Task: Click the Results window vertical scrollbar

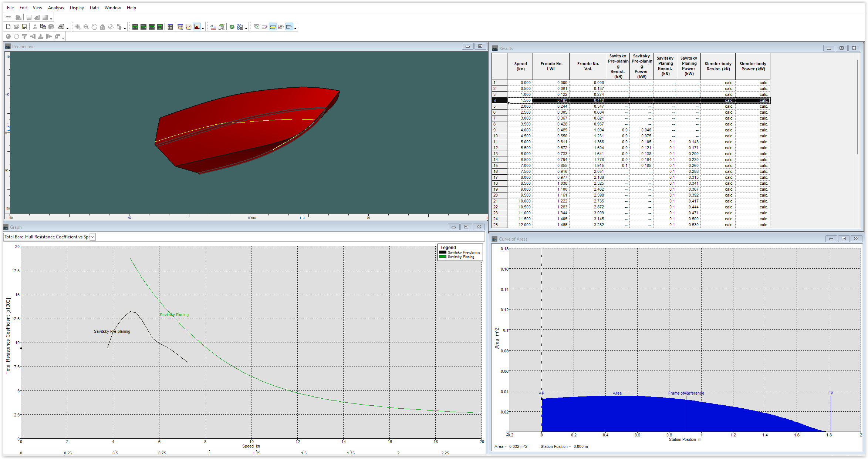Action: pyautogui.click(x=857, y=107)
